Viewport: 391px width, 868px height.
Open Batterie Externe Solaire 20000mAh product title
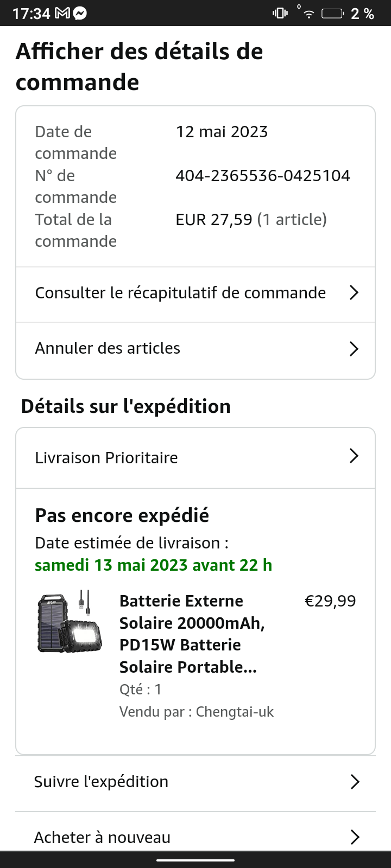click(192, 634)
